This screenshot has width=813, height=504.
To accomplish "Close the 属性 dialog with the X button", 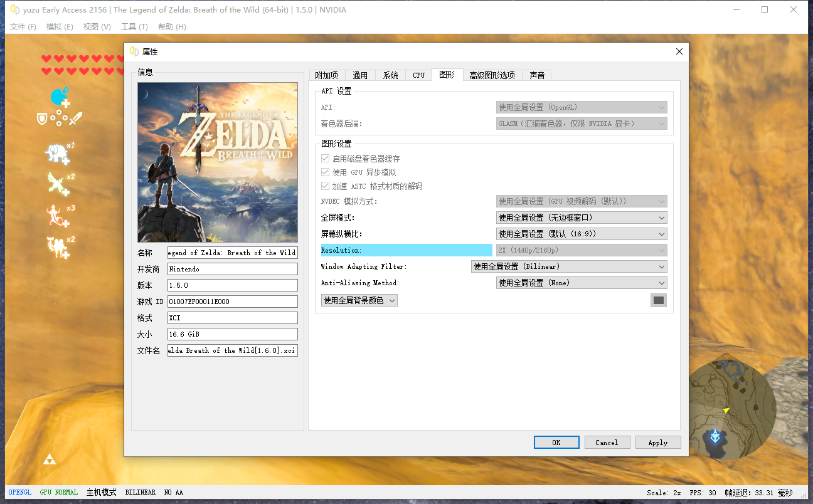I will [679, 51].
